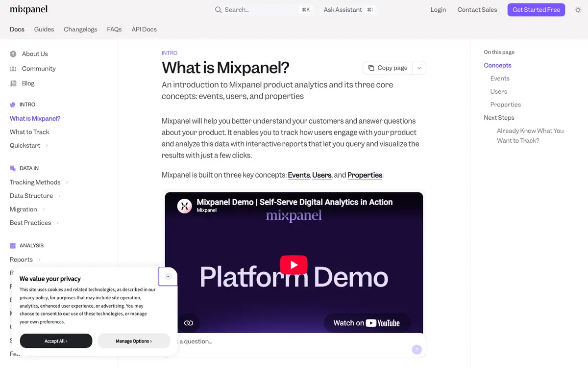Click Get Started Free button
The image size is (588, 368).
click(x=536, y=10)
